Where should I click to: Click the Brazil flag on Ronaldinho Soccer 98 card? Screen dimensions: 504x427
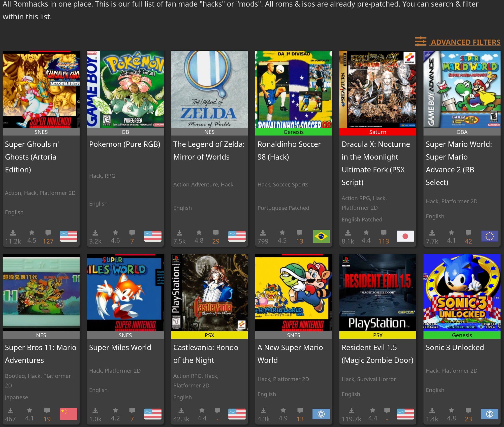click(321, 236)
